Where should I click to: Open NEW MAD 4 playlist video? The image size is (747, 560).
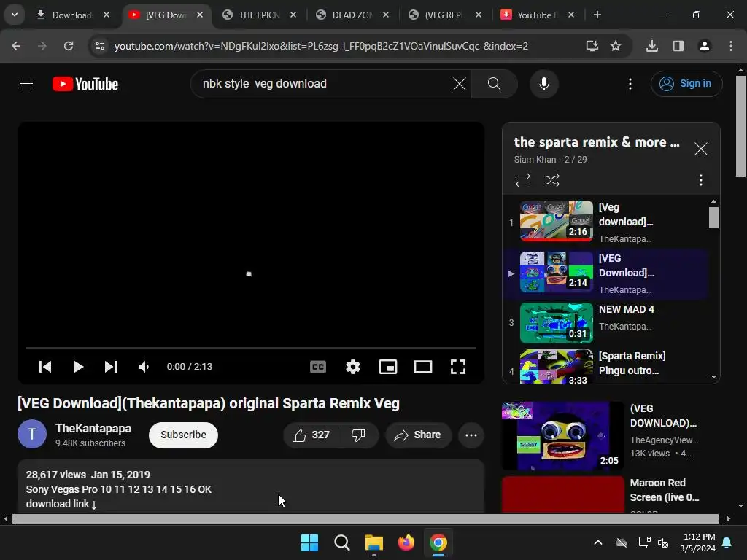(x=605, y=323)
